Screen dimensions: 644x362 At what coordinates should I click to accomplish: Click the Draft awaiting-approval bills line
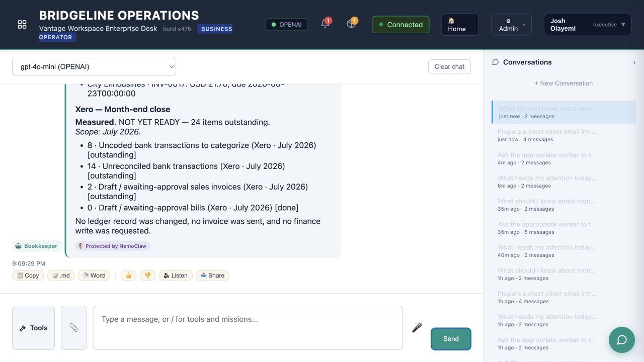pos(193,208)
